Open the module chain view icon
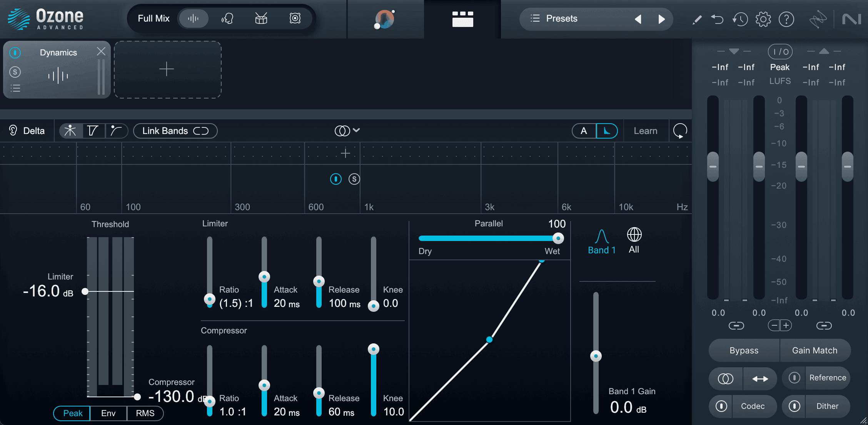Image resolution: width=868 pixels, height=425 pixels. (462, 19)
